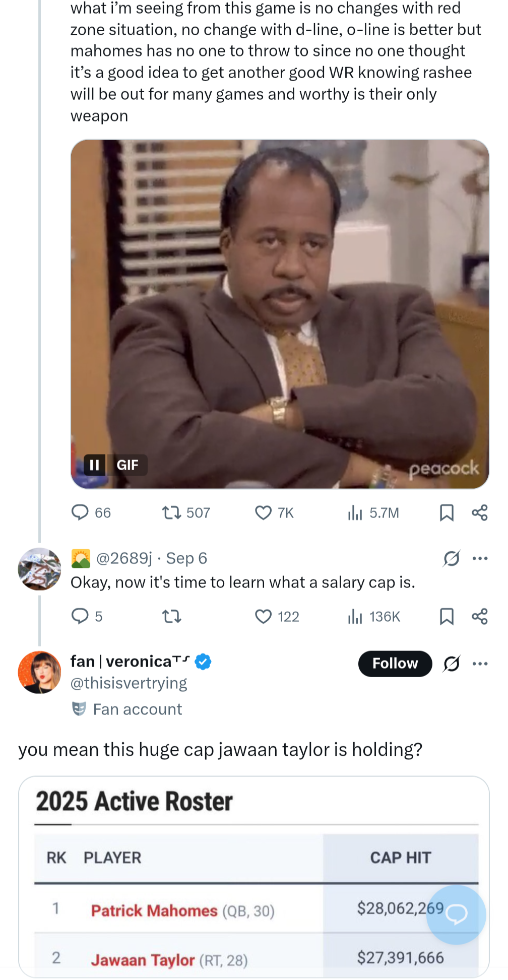The width and height of the screenshot is (508, 980).
Task: Repost the @2689j salary cap tweet
Action: click(x=171, y=616)
